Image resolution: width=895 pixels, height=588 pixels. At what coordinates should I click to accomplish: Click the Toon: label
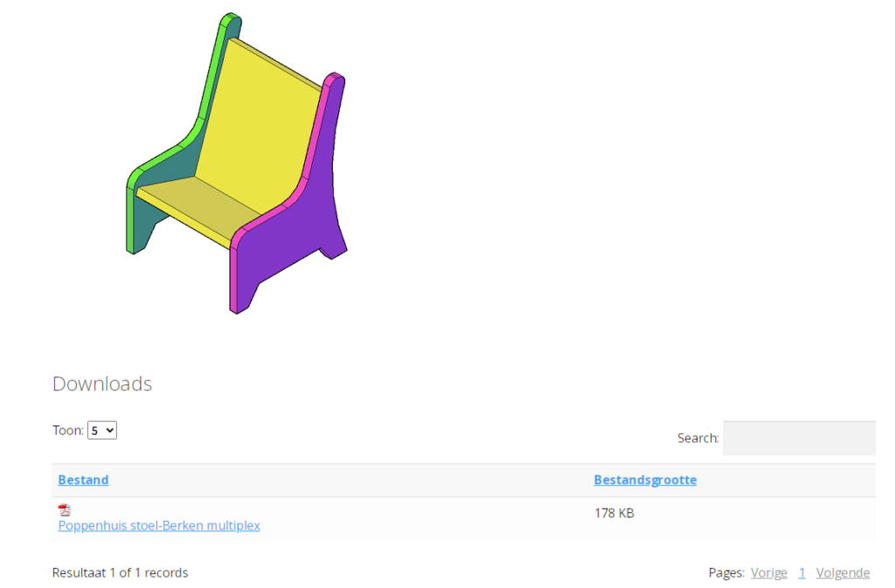click(68, 431)
